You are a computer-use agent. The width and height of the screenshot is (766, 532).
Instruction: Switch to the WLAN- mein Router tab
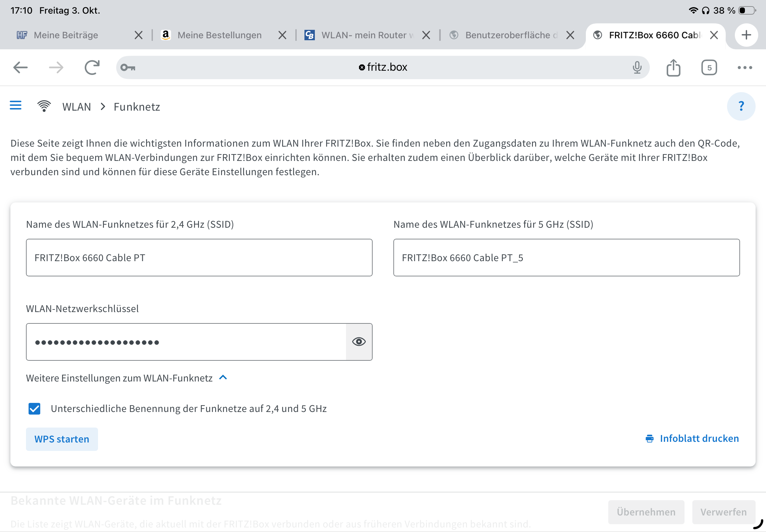coord(363,35)
